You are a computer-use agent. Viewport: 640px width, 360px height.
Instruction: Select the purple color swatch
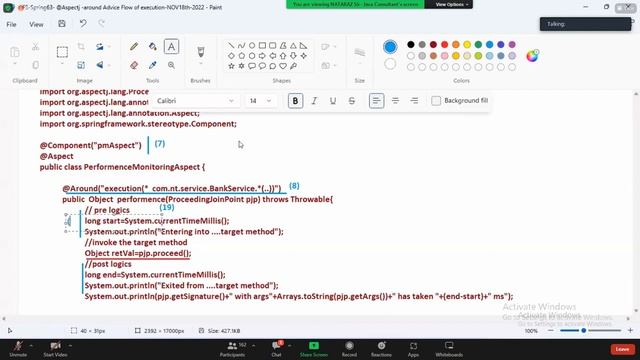[x=512, y=44]
